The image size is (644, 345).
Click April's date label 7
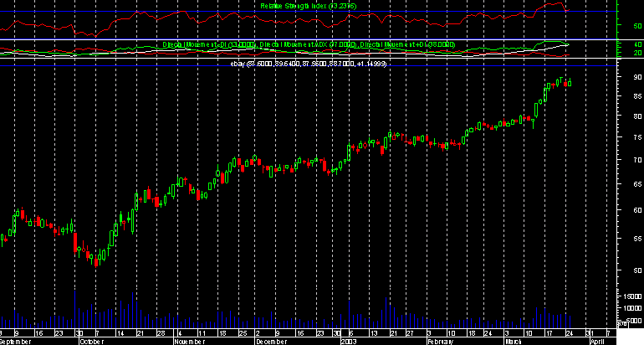pyautogui.click(x=608, y=333)
